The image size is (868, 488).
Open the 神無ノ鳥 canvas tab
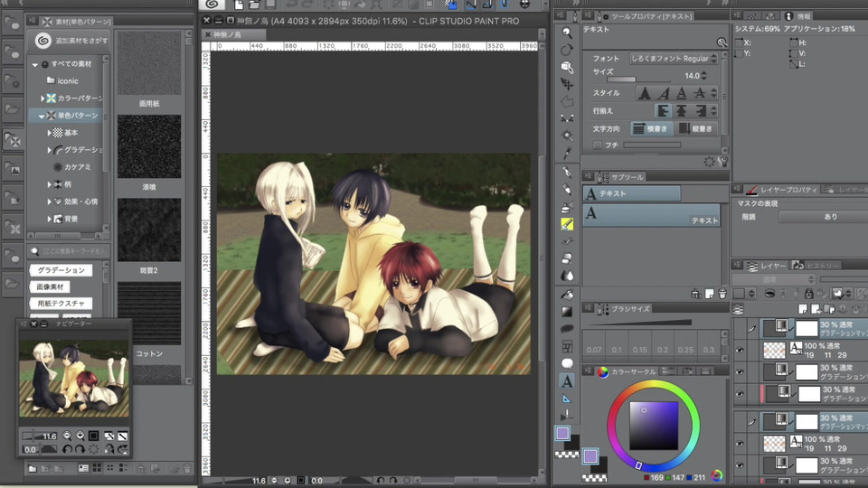(227, 34)
